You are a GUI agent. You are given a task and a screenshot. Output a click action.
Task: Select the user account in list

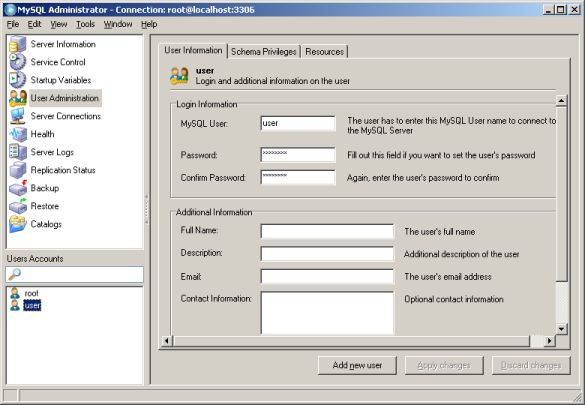point(32,305)
